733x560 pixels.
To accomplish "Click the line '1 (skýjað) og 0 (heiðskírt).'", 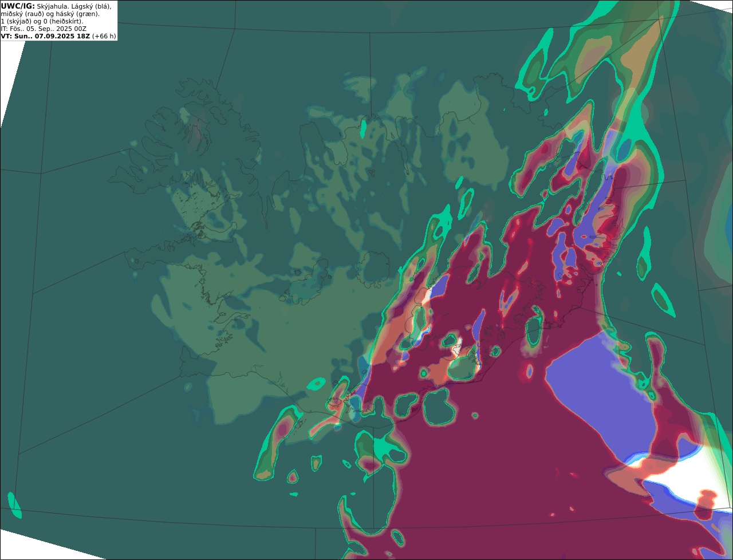I will 42,21.
